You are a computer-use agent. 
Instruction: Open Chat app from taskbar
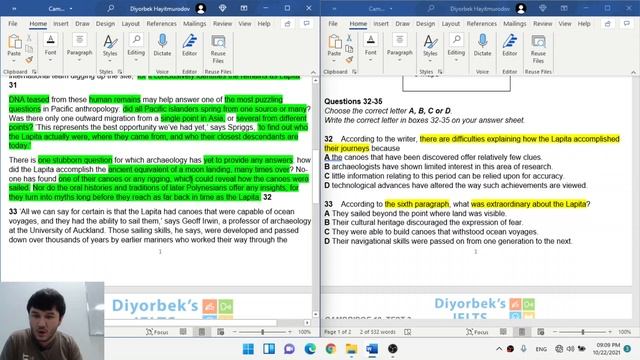289,349
